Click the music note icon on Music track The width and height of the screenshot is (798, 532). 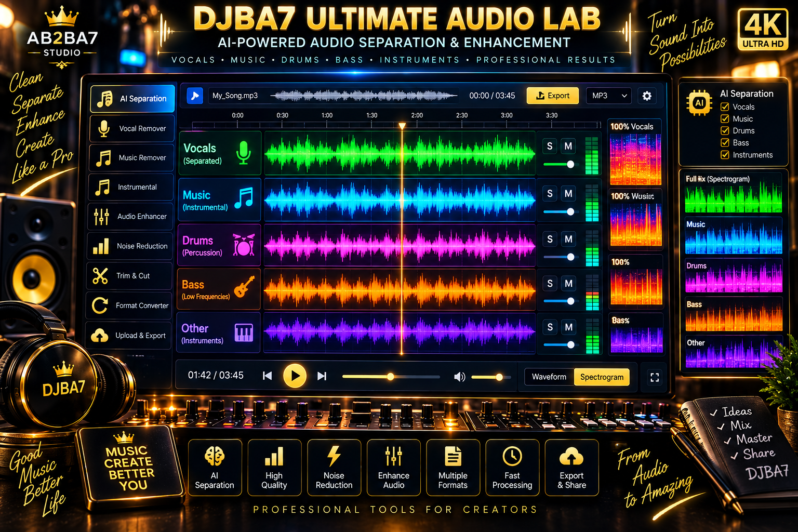coord(243,198)
